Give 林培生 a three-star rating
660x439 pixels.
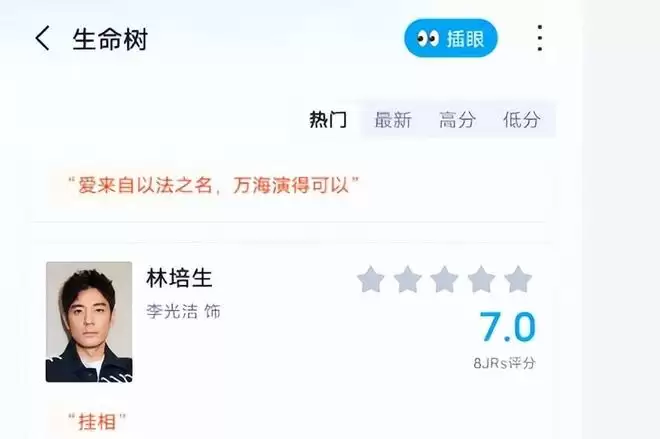coord(444,279)
